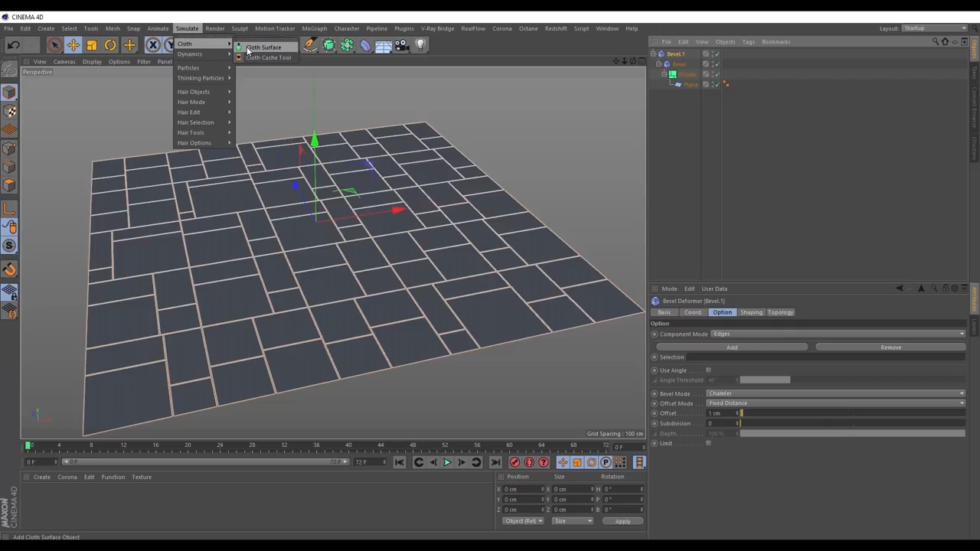
Task: Adjust the bevel Offset slider
Action: click(852, 413)
